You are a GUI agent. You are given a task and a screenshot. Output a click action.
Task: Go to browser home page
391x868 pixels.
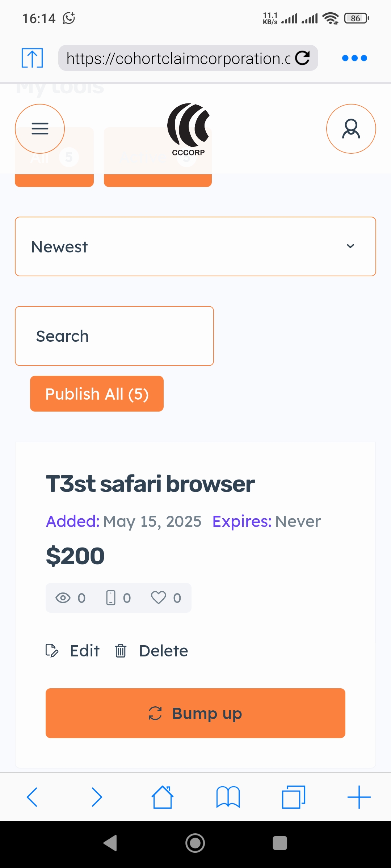click(163, 797)
